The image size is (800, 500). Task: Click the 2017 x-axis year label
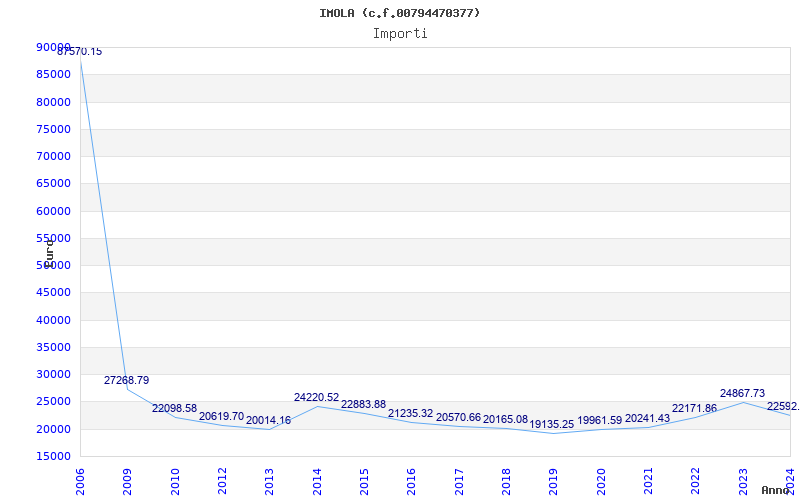(x=459, y=482)
